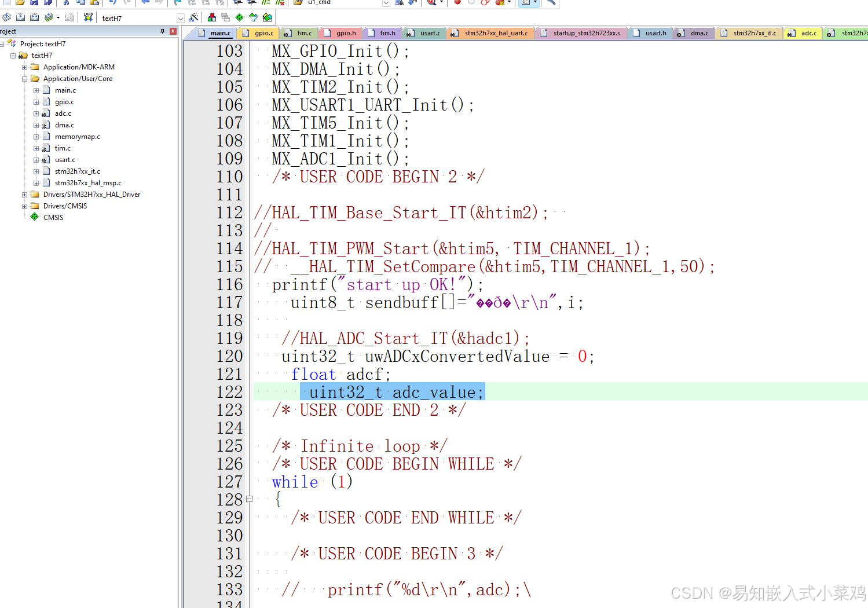Click the commented HAL_ADC_Start_IT(&hadc1) line
The height and width of the screenshot is (608, 868).
[405, 338]
